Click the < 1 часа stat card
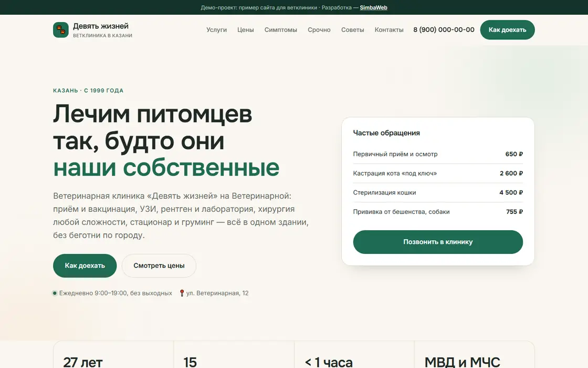 point(354,354)
